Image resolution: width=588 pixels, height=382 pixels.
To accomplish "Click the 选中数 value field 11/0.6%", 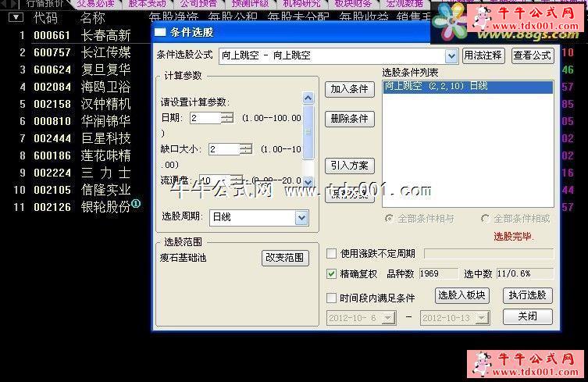I will (x=525, y=274).
